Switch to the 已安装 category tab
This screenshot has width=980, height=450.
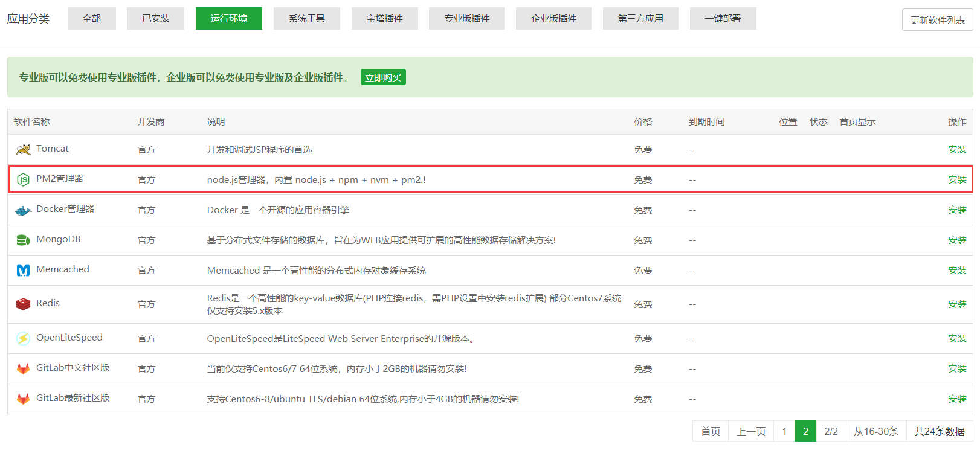(155, 18)
